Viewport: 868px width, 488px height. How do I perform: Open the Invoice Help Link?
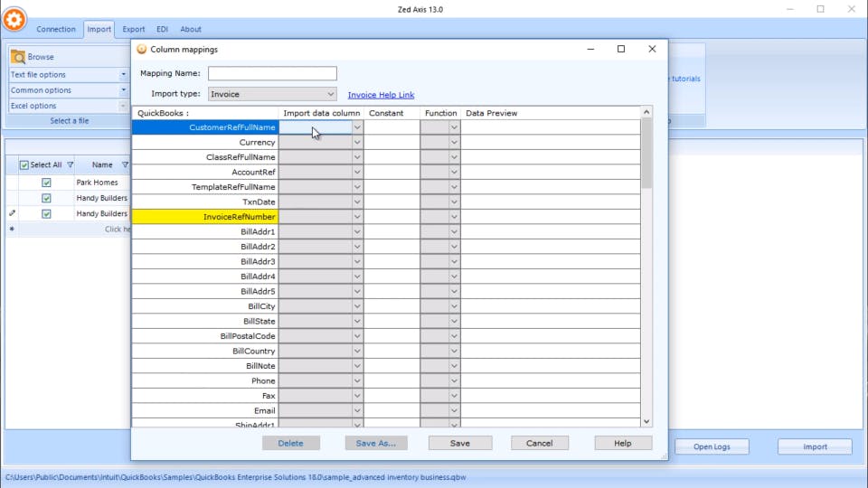(381, 95)
